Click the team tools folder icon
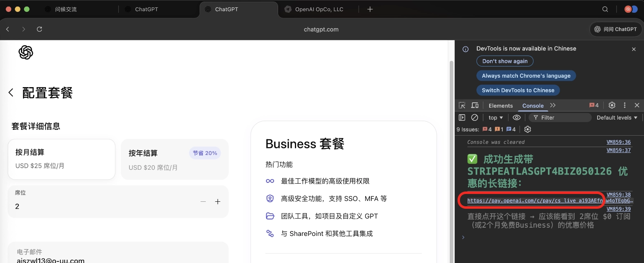 pyautogui.click(x=270, y=216)
